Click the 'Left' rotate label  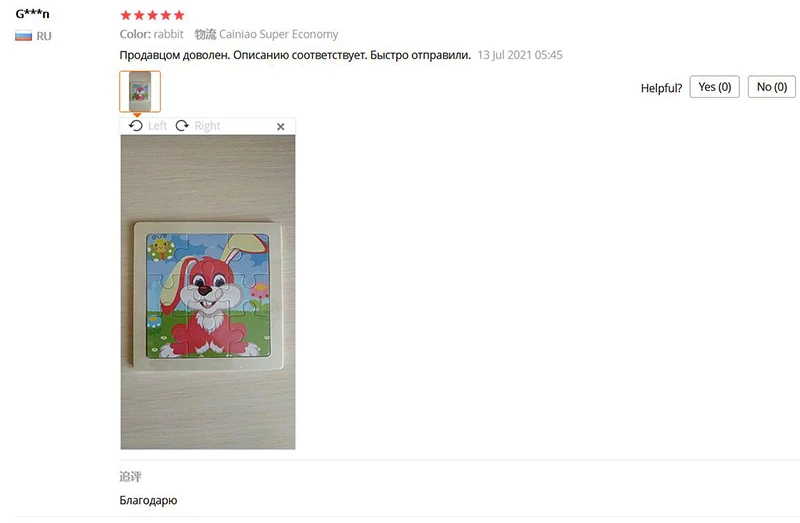coord(158,126)
